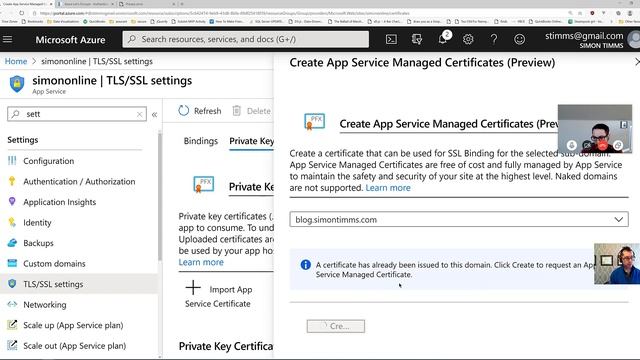Click the Microsoft Azure logo text
This screenshot has width=640, height=360.
70,40
